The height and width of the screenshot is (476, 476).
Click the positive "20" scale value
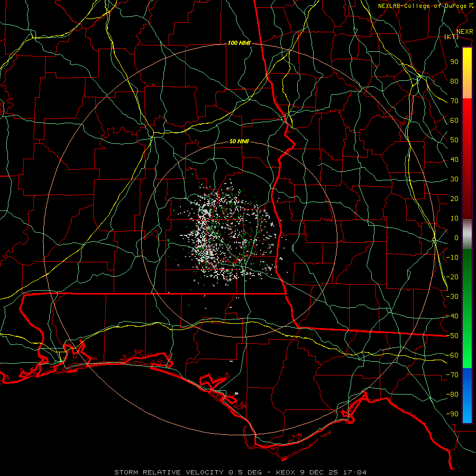(x=454, y=199)
